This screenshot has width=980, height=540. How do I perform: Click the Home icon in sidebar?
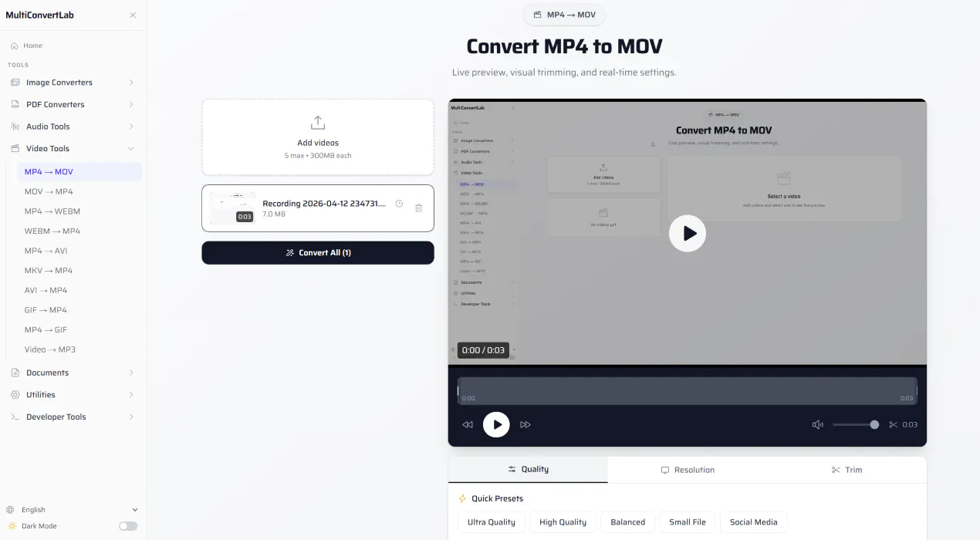point(14,46)
